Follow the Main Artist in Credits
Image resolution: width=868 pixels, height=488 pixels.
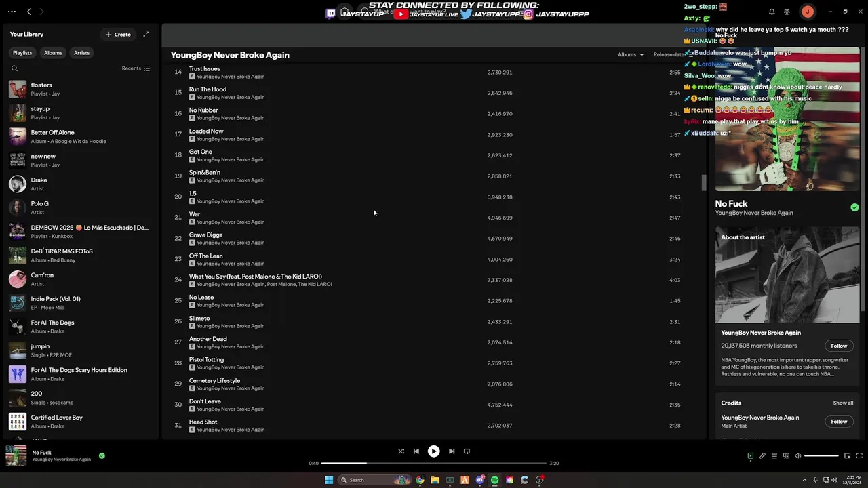(x=839, y=422)
